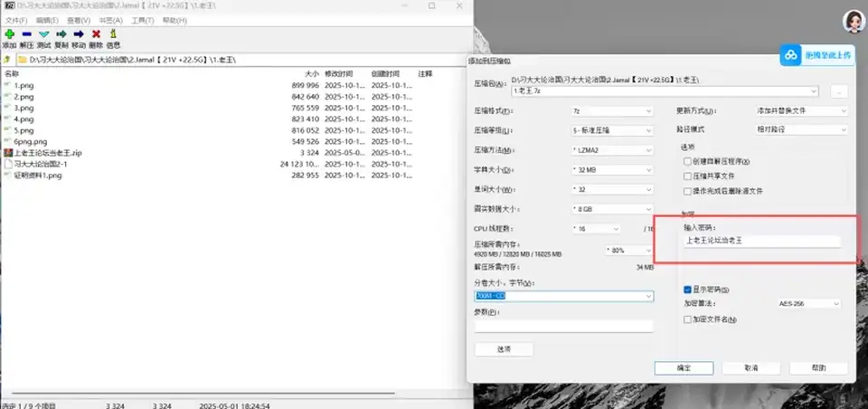Select the file 3.png in list
Screen dimensions: 868x409
(x=24, y=108)
